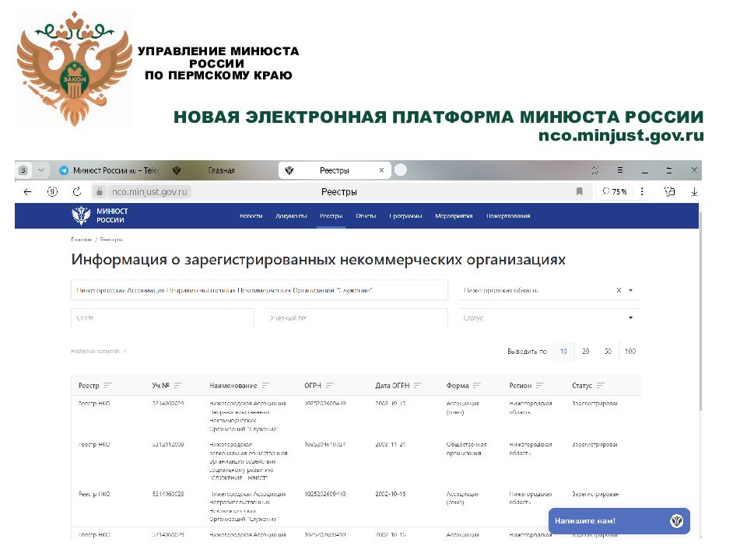
Task: Sort by the Статус column icon
Action: pos(600,385)
